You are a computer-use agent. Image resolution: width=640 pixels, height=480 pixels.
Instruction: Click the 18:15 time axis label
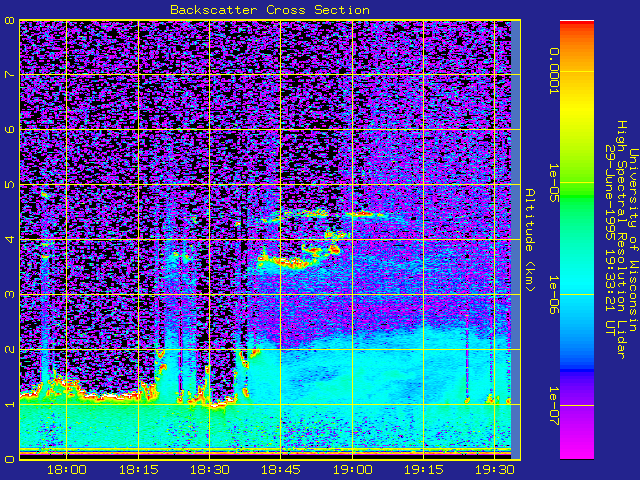pyautogui.click(x=138, y=470)
